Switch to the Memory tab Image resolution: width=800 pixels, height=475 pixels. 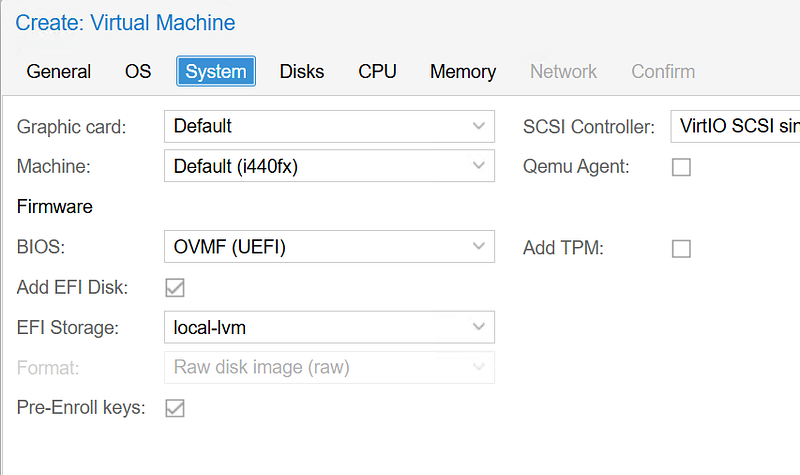click(x=463, y=72)
